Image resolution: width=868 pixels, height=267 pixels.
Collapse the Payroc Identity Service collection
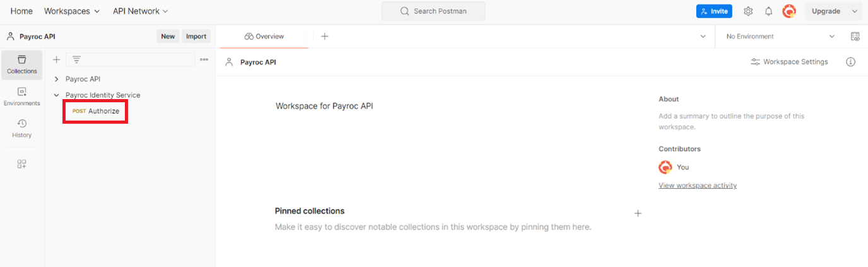point(57,95)
